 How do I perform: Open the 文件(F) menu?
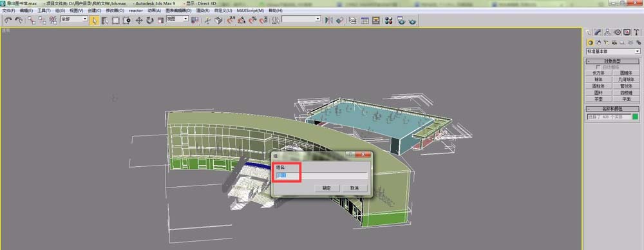pos(8,10)
